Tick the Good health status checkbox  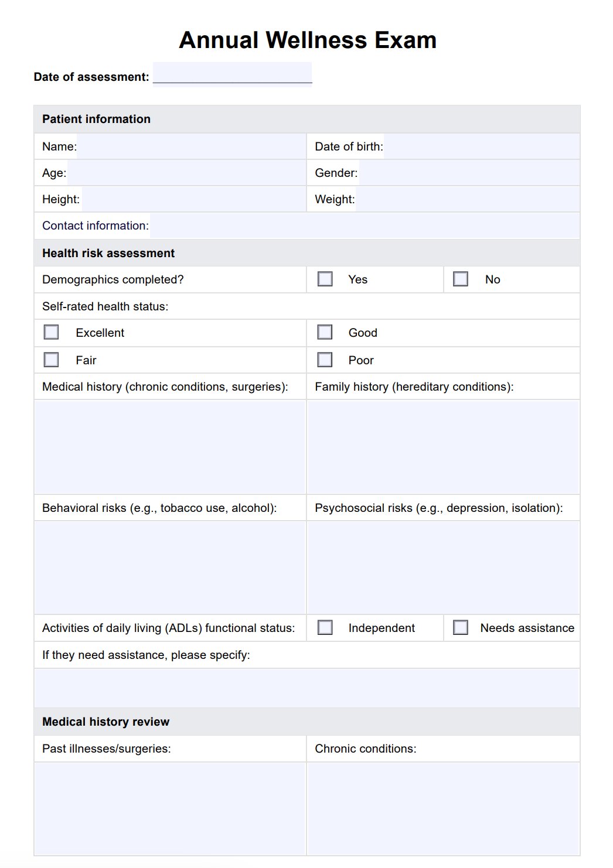(325, 333)
